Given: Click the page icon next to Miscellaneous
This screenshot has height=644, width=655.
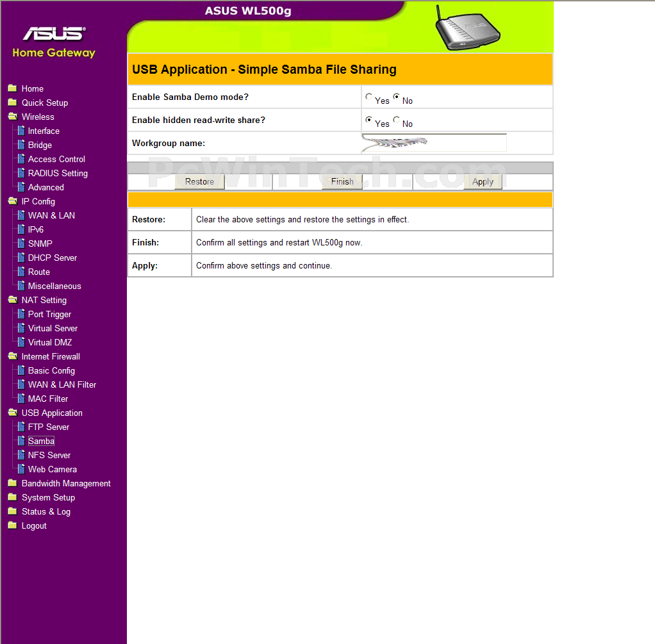Looking at the screenshot, I should click(21, 286).
